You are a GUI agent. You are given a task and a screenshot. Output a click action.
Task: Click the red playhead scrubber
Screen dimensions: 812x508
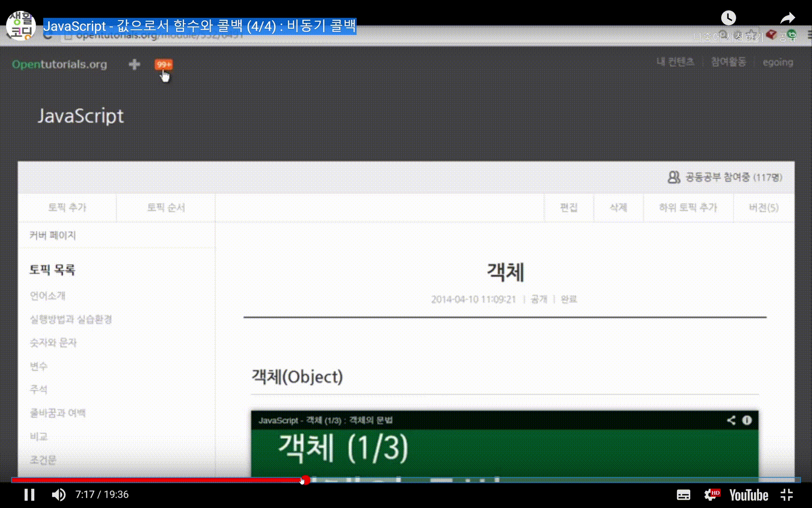tap(305, 480)
